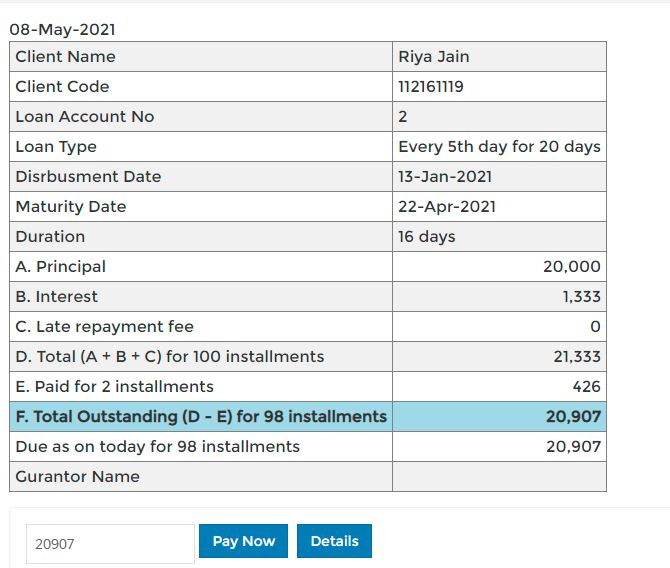Select the Disrbusment Date 13-Jan-2021
Image resolution: width=670 pixels, height=568 pixels.
(x=445, y=177)
